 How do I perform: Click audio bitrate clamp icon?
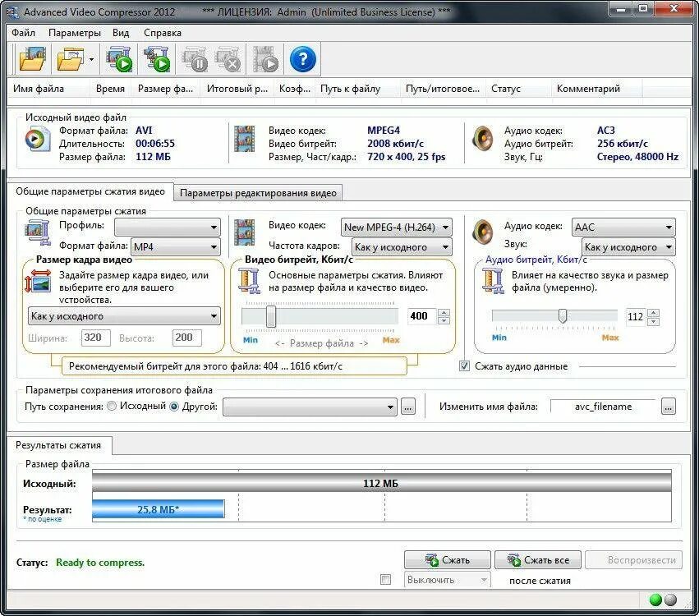tap(493, 280)
